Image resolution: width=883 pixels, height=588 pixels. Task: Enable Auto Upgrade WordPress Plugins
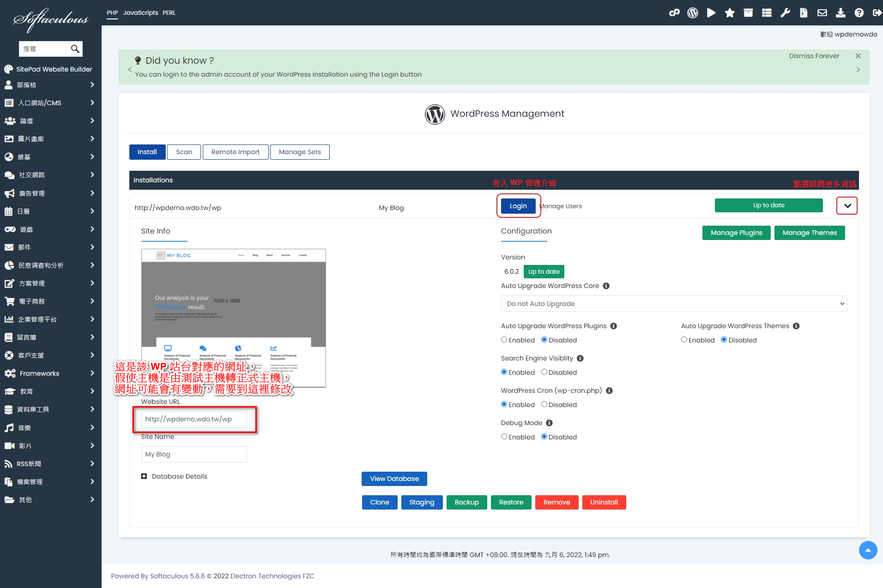(504, 340)
